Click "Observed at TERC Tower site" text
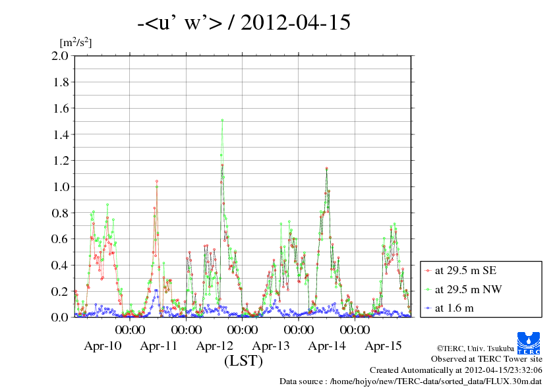555x392 pixels. click(x=486, y=359)
